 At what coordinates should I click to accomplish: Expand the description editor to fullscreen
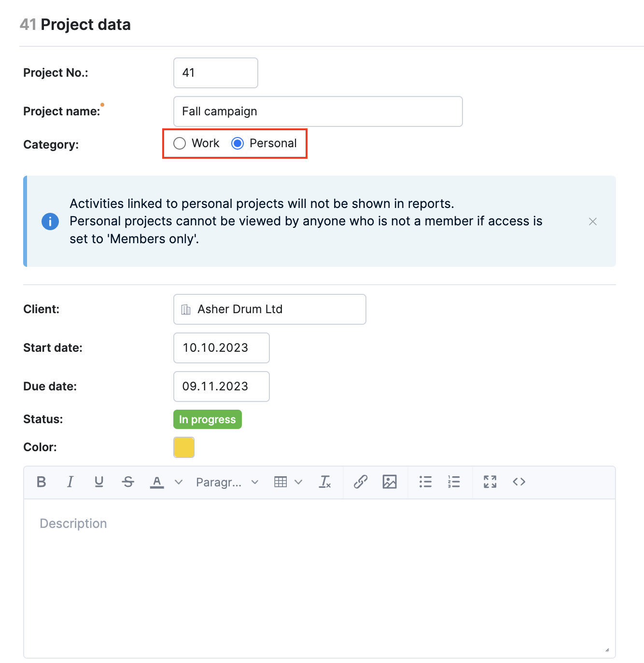[490, 482]
